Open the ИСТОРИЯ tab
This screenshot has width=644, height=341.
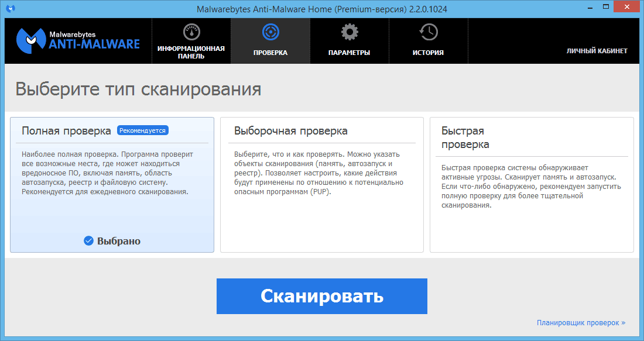click(429, 41)
